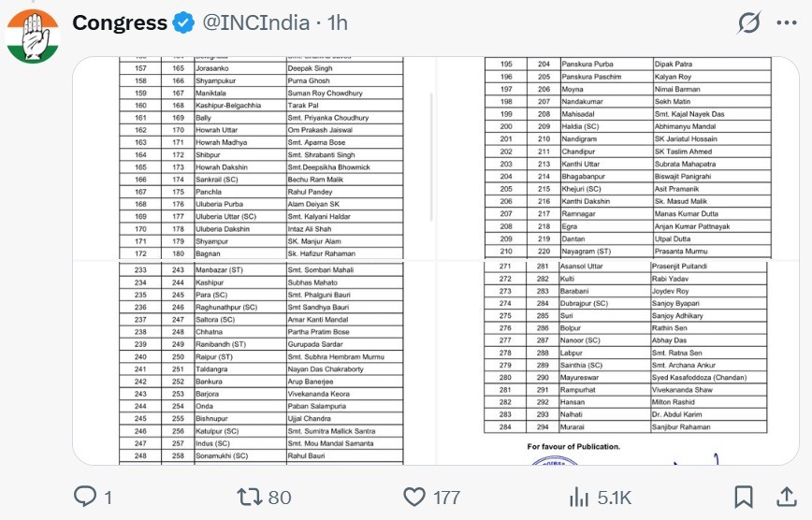Open the 1h timestamp permalink

point(336,22)
